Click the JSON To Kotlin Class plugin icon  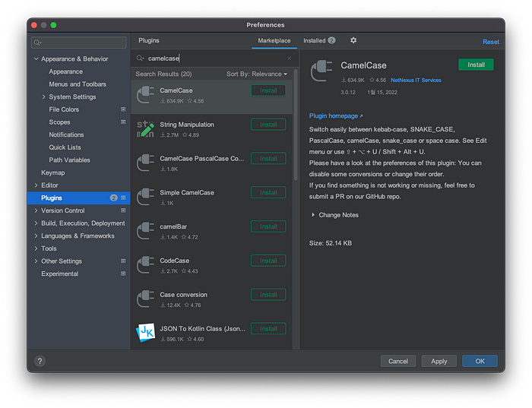pyautogui.click(x=146, y=332)
